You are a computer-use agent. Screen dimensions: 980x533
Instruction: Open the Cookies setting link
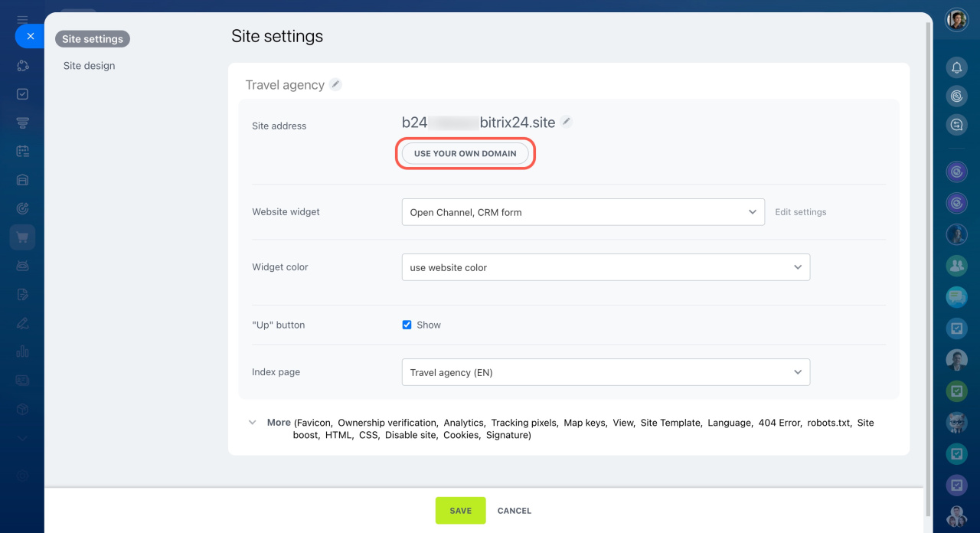point(462,435)
